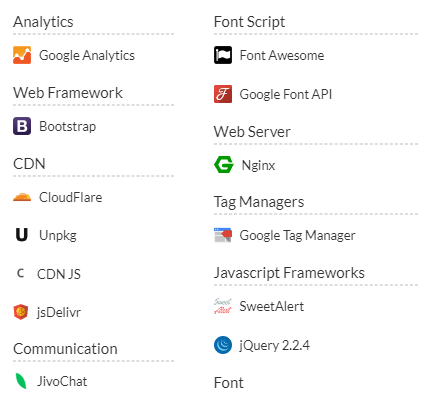Click the Web Server section heading

point(252,132)
